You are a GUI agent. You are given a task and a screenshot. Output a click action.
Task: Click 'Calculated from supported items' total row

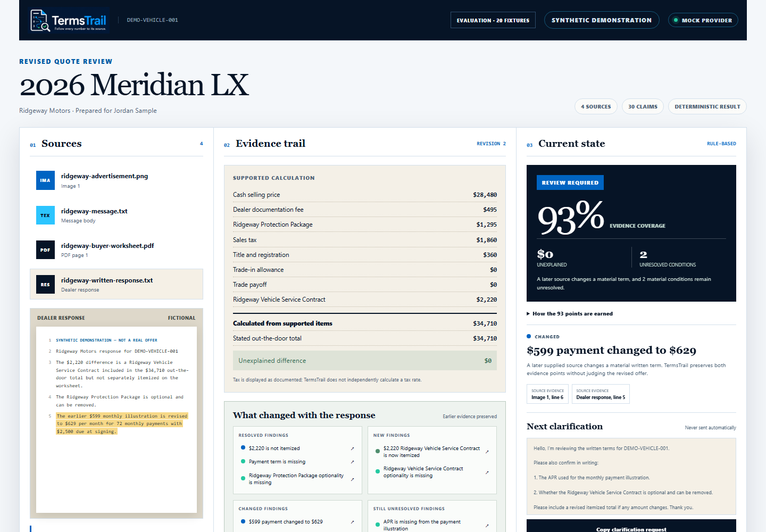[x=365, y=323]
